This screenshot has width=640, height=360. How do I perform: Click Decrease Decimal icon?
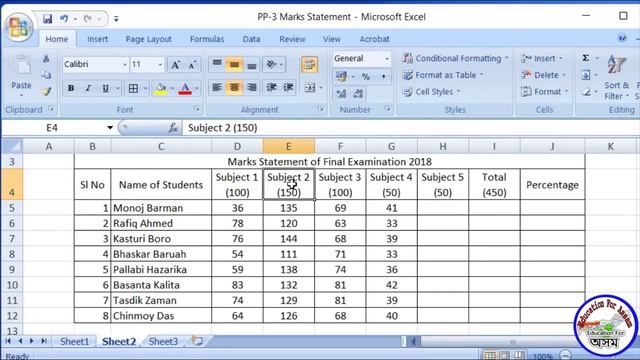[358, 94]
